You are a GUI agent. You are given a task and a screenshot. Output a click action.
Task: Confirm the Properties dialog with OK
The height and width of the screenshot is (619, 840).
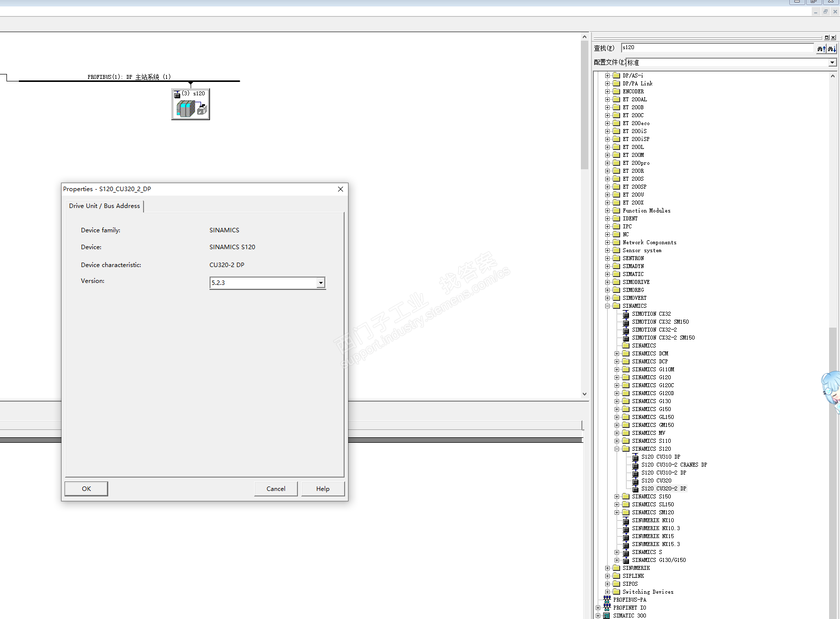pos(86,489)
